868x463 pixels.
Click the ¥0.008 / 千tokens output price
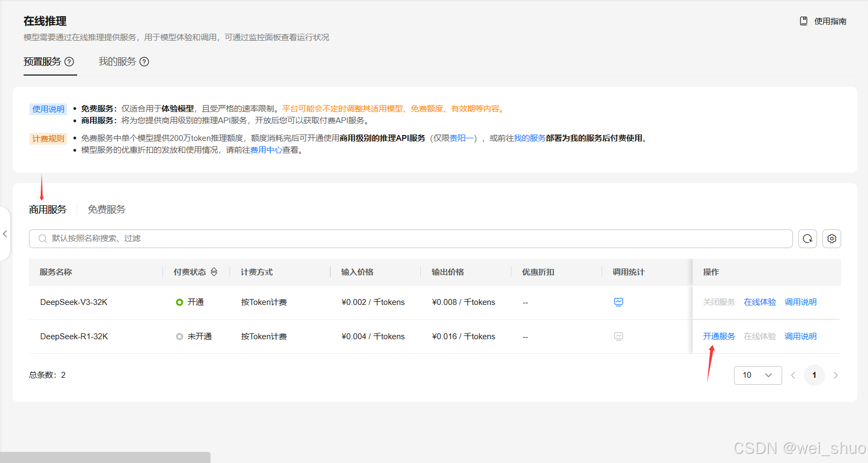click(x=464, y=302)
